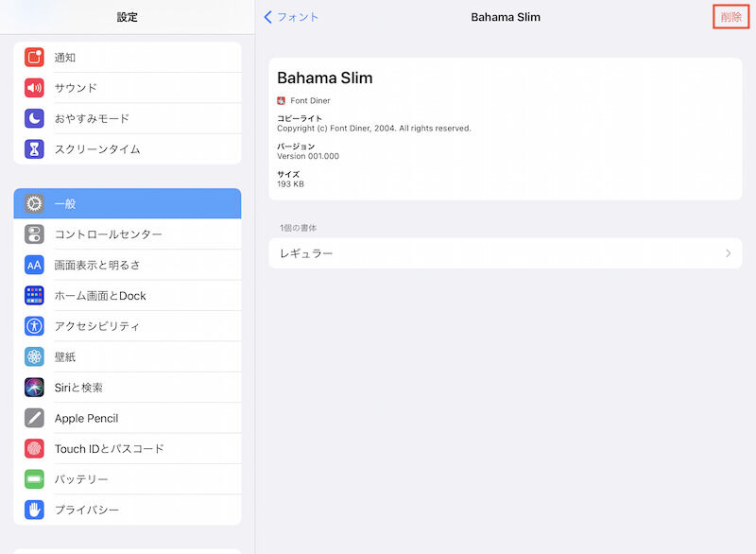Tap the Font Diner app icon
Screen dimensions: 756x554
(x=281, y=101)
